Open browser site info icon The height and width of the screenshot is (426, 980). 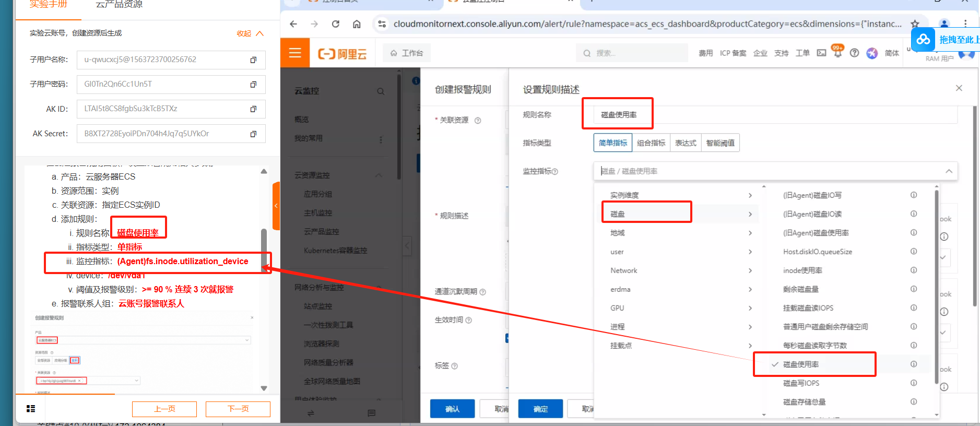click(x=382, y=24)
